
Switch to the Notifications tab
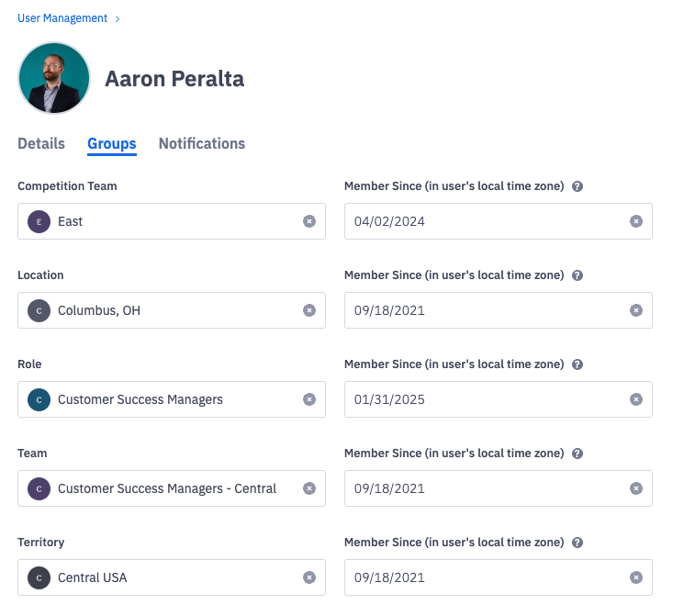click(202, 143)
